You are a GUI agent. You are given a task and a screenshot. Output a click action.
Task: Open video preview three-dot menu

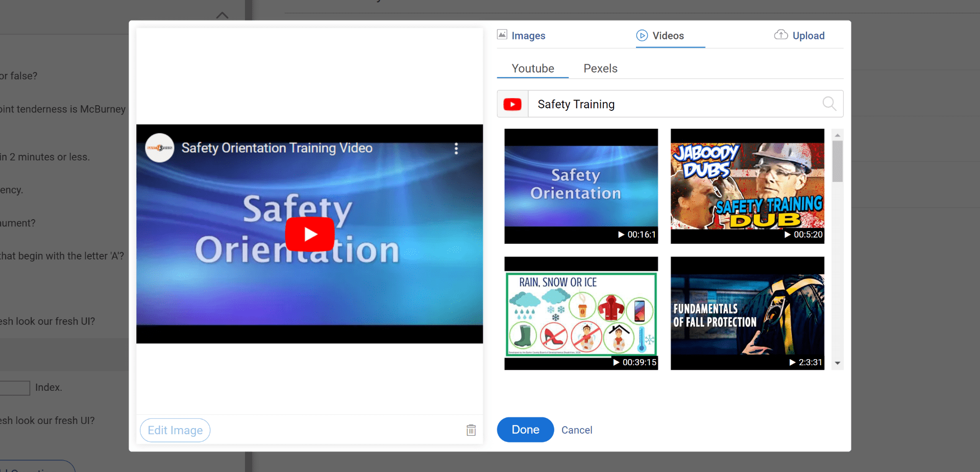coord(456,148)
